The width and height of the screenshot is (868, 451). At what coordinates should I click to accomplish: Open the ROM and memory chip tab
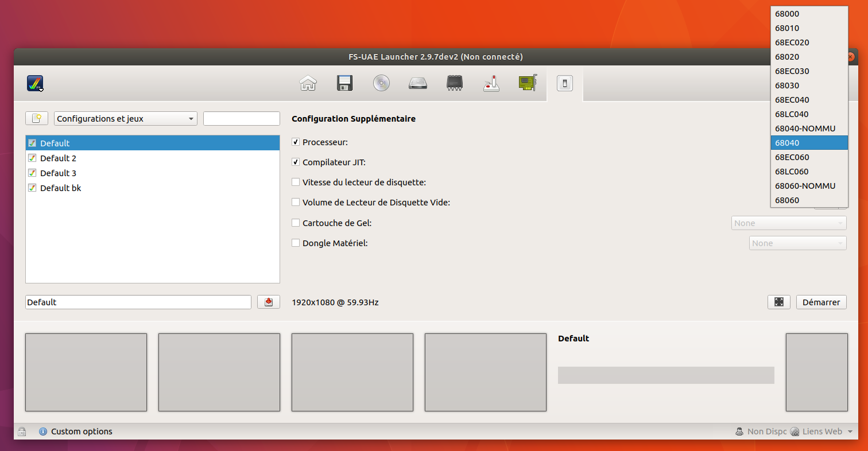point(455,84)
